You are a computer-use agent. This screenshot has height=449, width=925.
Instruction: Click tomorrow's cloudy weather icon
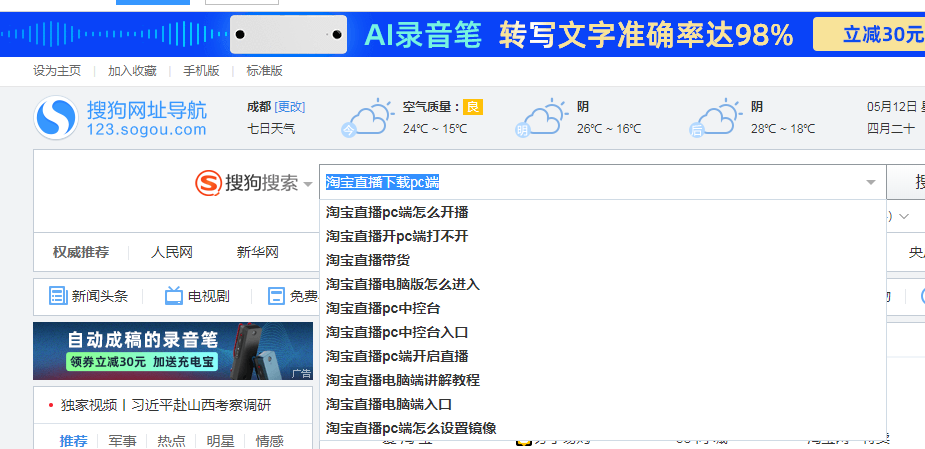(x=540, y=118)
